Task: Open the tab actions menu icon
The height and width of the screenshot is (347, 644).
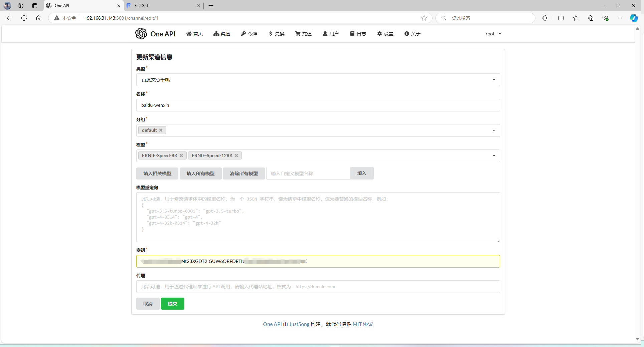Action: (x=35, y=6)
